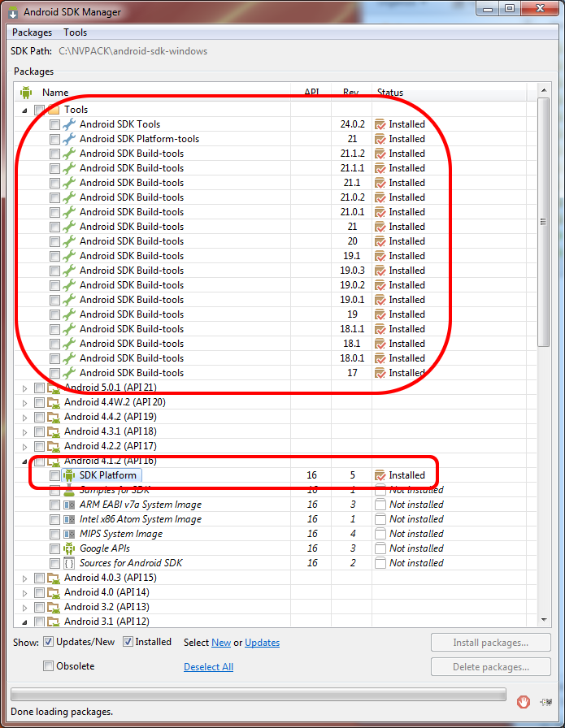The image size is (565, 728).
Task: Click the Sources for Android SDK row
Action: point(276,563)
